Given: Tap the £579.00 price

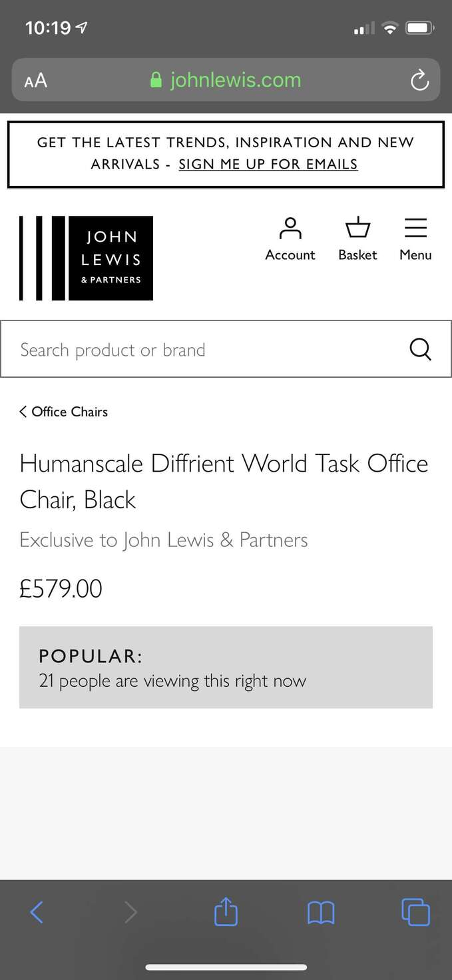Looking at the screenshot, I should (x=61, y=589).
